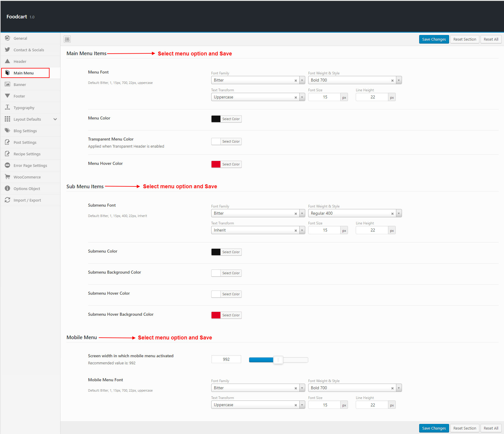
Task: Click the bottom Save Changes button
Action: tap(434, 428)
